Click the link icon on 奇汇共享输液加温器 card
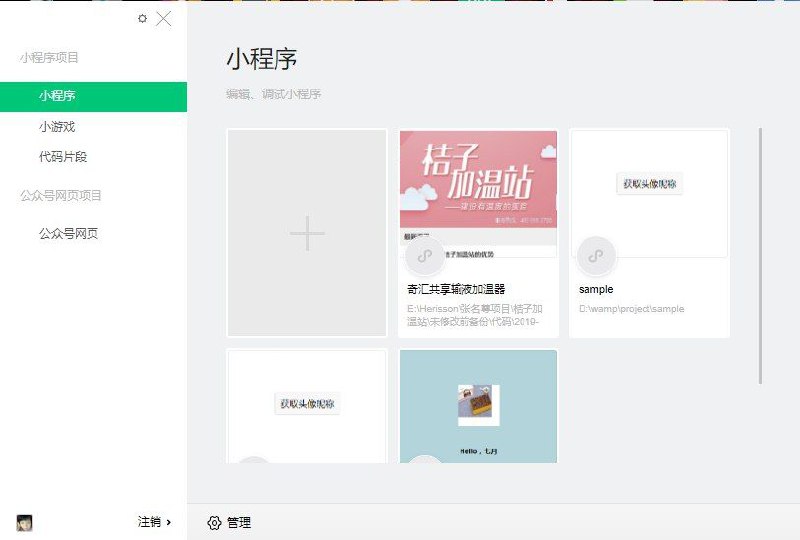 [424, 256]
